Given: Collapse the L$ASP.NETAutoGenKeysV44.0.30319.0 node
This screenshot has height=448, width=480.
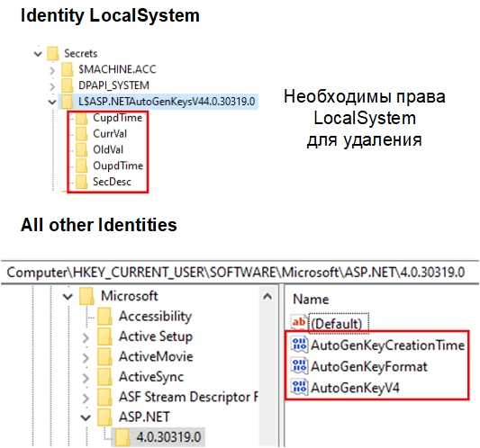Looking at the screenshot, I should [x=52, y=103].
